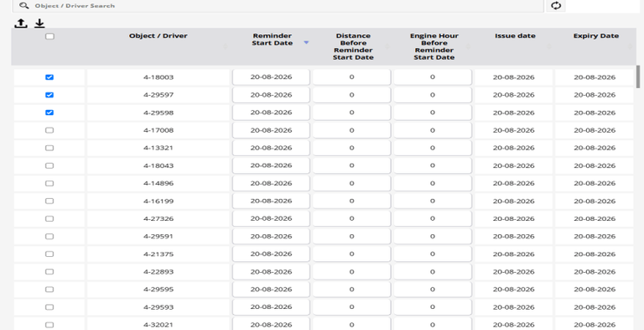This screenshot has width=644, height=330.
Task: Click Expiry Date cell for 4-18003
Action: 595,77
